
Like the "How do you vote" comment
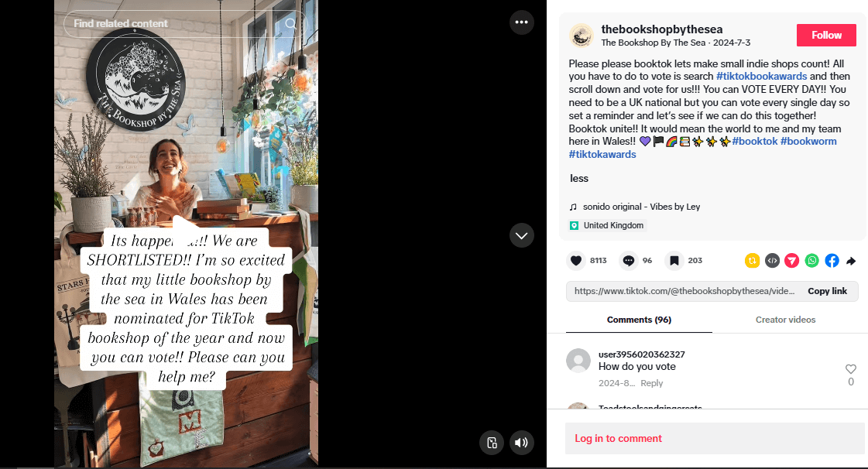point(851,369)
